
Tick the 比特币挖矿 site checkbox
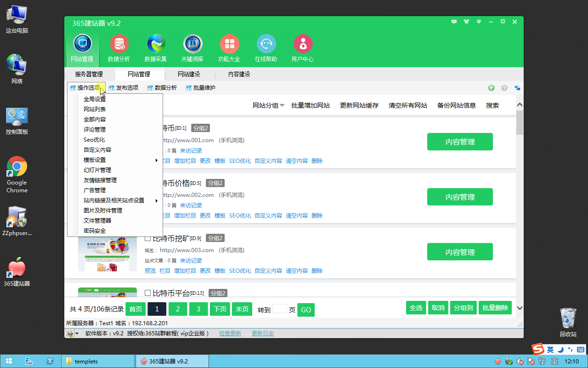148,238
